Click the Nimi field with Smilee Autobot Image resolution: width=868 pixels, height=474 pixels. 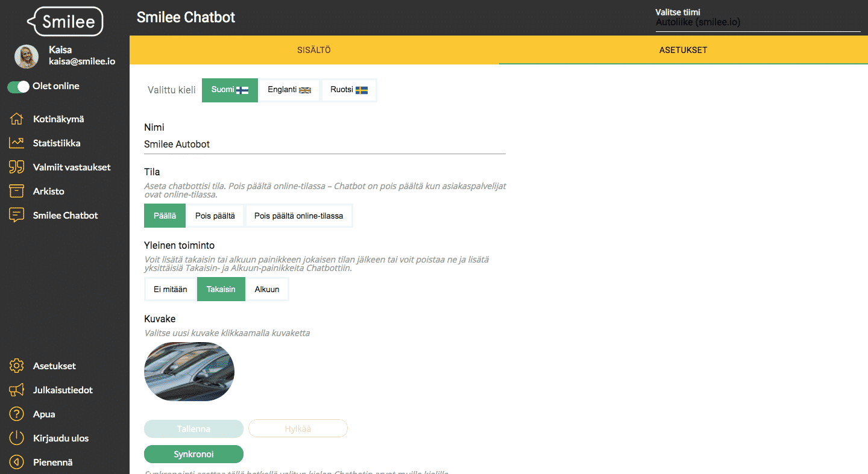(324, 145)
